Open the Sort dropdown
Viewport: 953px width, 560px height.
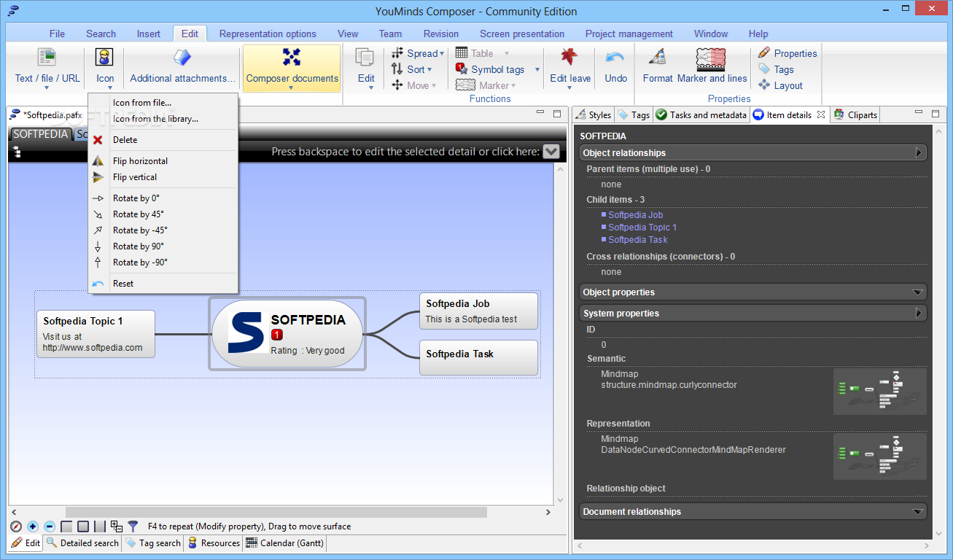[x=412, y=69]
